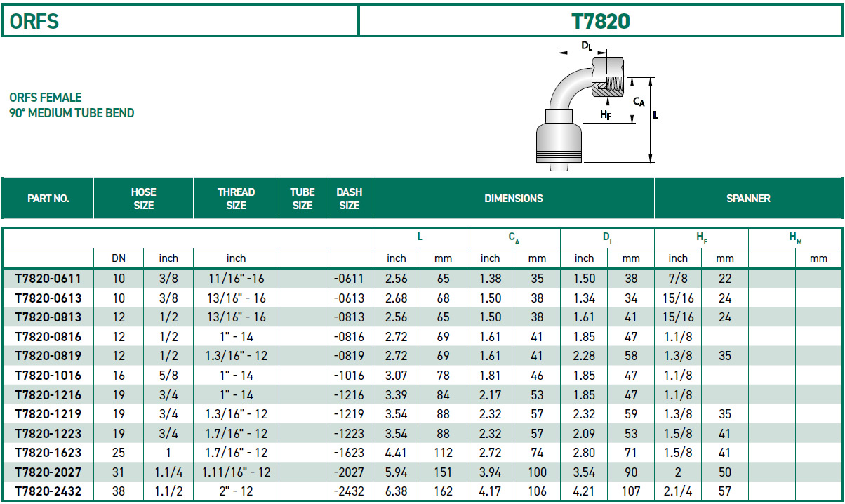The height and width of the screenshot is (504, 845).
Task: Click CA inch value 4.17
Action: 490,491
